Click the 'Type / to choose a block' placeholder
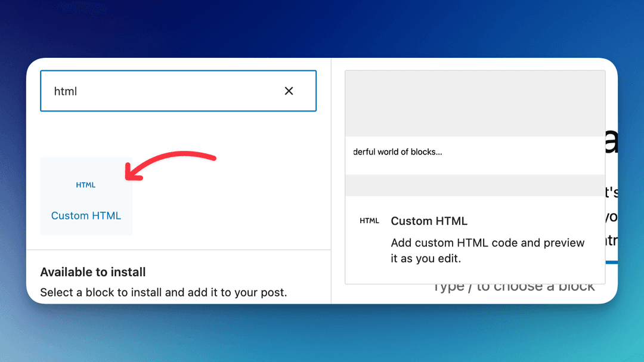This screenshot has height=362, width=644. click(514, 287)
